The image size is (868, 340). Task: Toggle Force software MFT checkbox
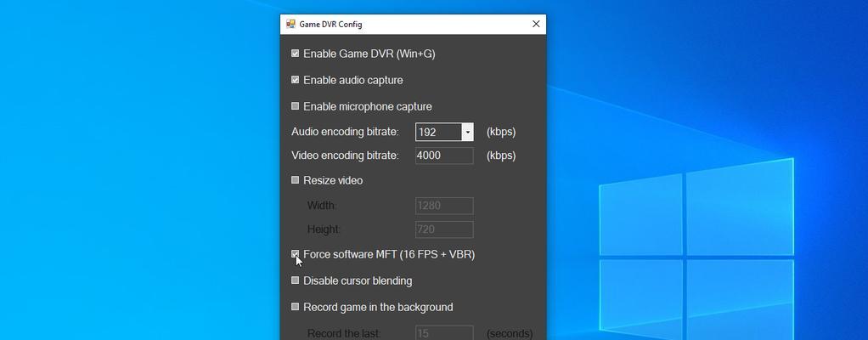click(295, 254)
